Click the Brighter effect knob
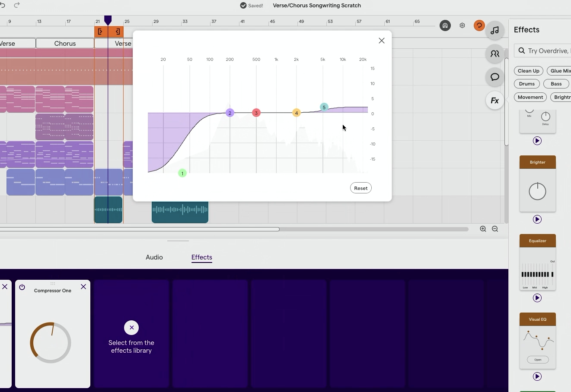Image resolution: width=571 pixels, height=392 pixels. coord(538,191)
